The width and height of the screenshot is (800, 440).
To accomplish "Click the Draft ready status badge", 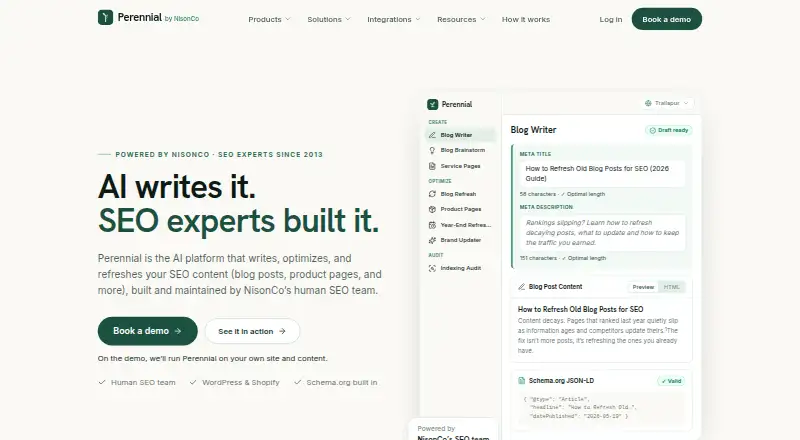I will pos(668,130).
